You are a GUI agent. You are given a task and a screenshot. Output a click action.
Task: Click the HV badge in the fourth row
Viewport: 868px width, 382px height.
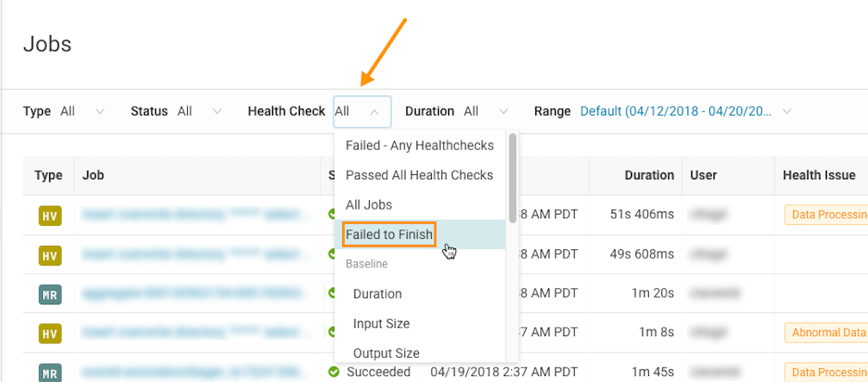click(50, 333)
